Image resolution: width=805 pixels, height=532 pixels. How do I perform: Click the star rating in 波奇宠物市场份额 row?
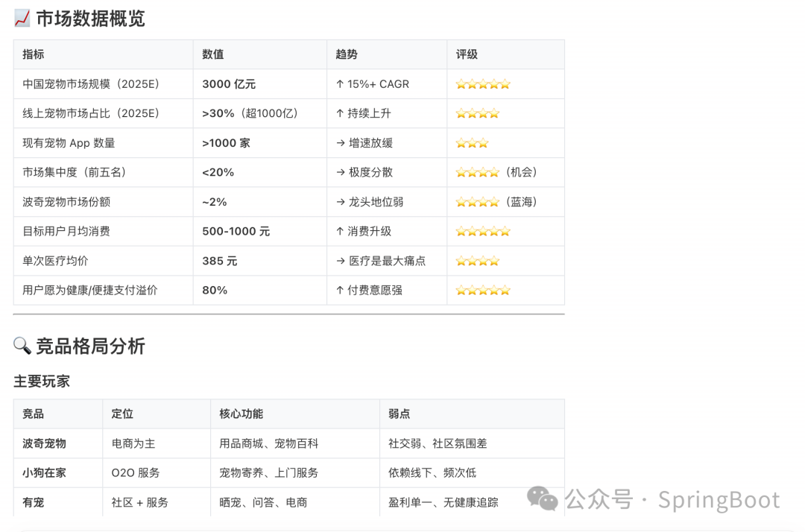(x=478, y=202)
